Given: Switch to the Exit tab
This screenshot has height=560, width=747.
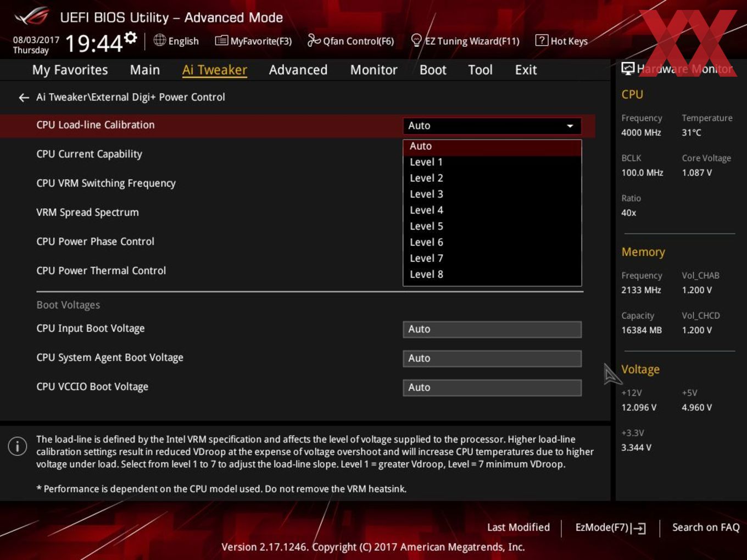Looking at the screenshot, I should [526, 70].
